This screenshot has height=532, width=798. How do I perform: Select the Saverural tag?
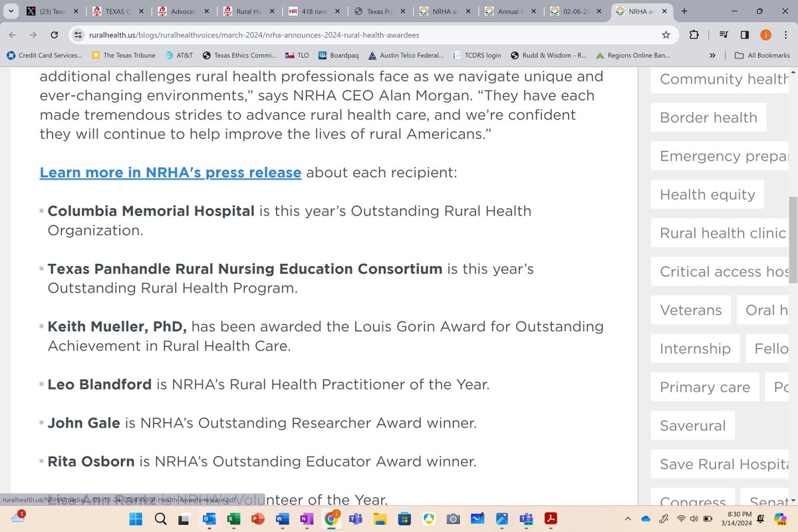[692, 426]
